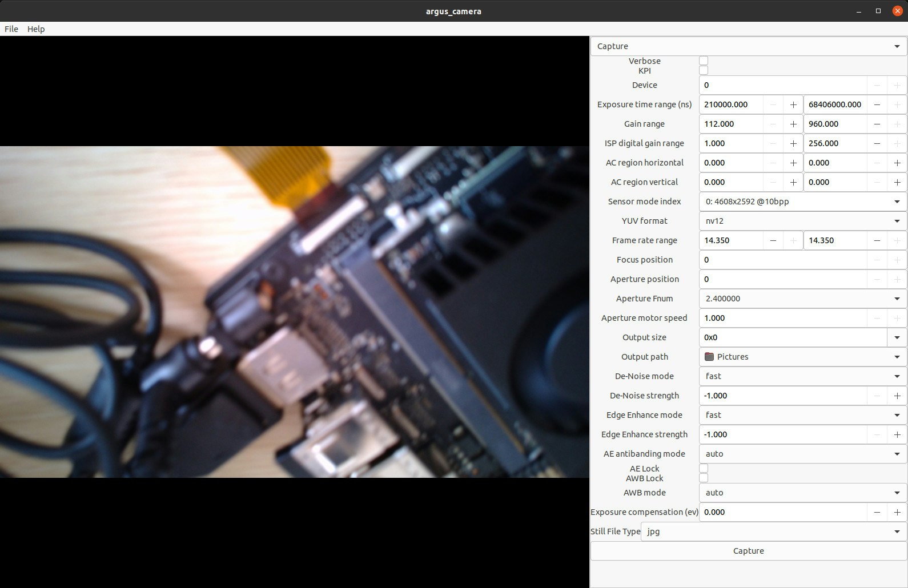Open AE antibanding mode dropdown
Image resolution: width=908 pixels, height=588 pixels.
[803, 454]
